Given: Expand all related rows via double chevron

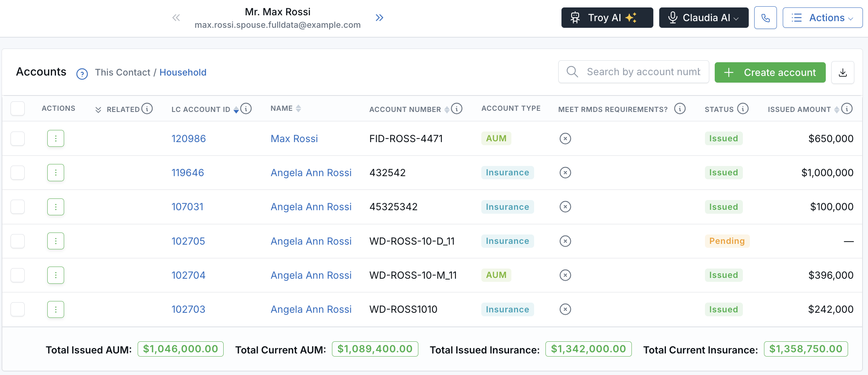Looking at the screenshot, I should [99, 110].
